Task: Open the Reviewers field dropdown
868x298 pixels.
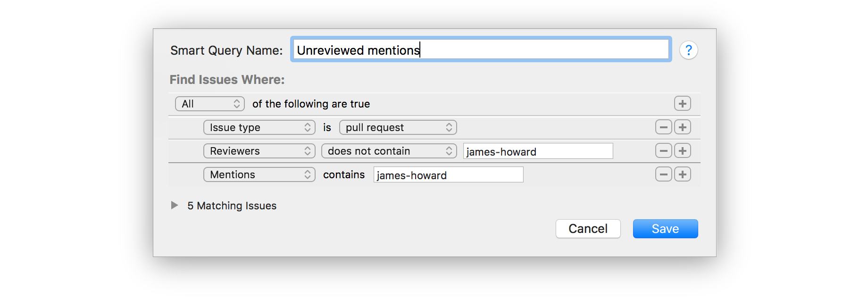Action: point(259,150)
